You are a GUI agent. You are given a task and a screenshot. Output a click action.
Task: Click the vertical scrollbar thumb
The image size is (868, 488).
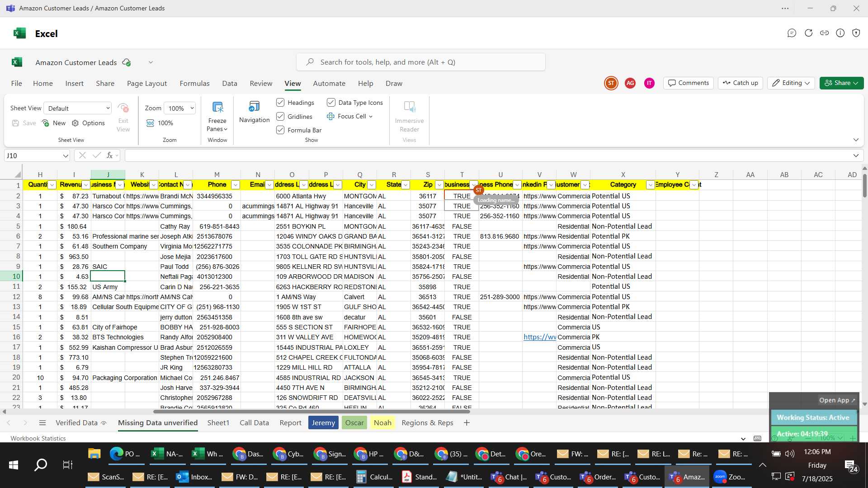coord(864,185)
